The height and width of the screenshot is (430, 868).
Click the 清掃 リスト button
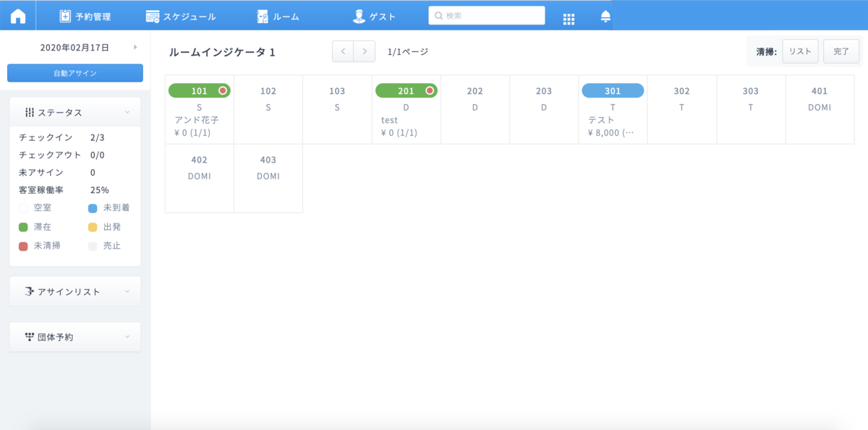pos(800,51)
